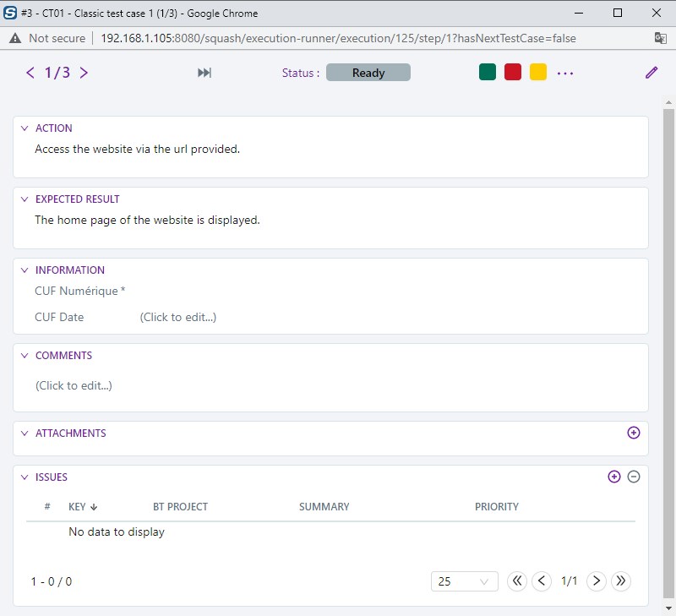Click the fast-forward skip icon
This screenshot has height=616, width=676.
click(x=204, y=73)
